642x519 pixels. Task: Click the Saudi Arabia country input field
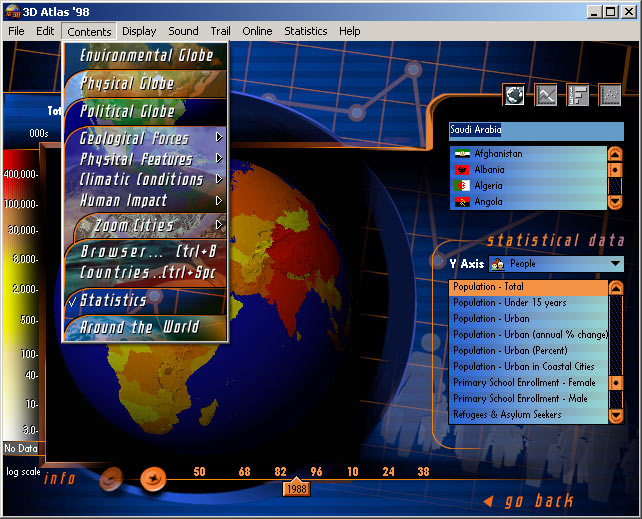tap(536, 130)
